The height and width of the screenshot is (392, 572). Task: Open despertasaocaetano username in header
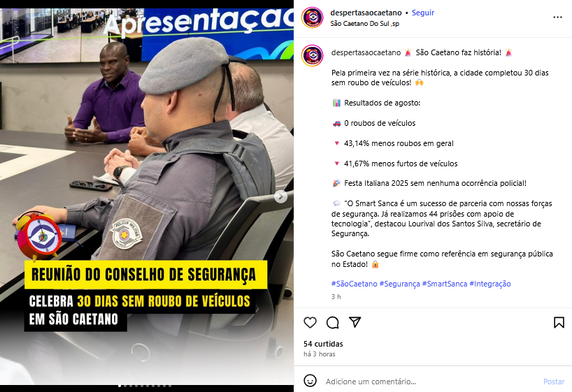(366, 13)
